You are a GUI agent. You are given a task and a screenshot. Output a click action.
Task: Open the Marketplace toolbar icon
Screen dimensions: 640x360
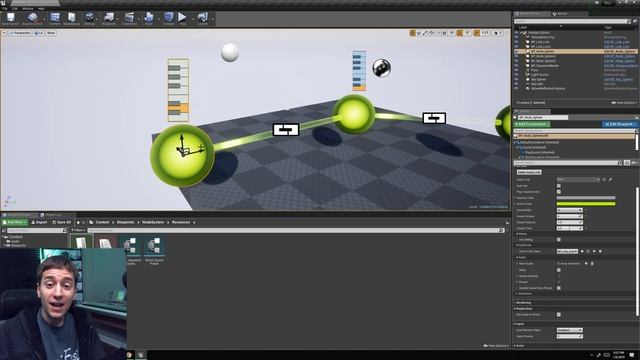(x=72, y=18)
